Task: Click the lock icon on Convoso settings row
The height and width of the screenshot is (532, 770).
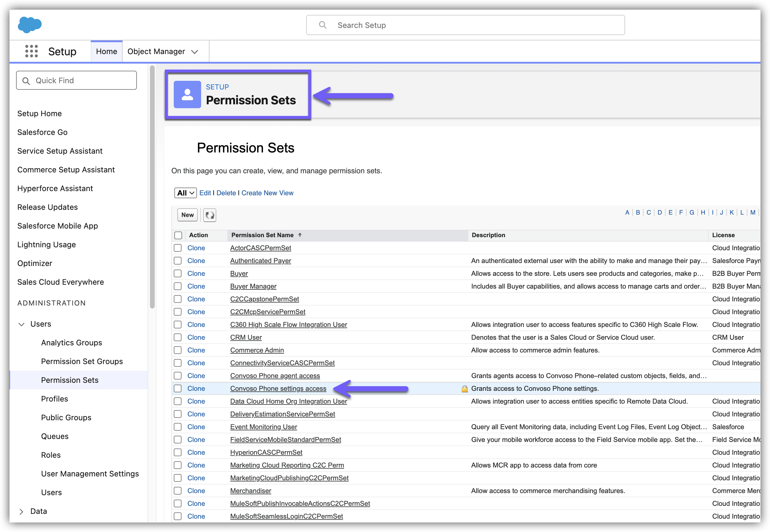Action: coord(464,389)
